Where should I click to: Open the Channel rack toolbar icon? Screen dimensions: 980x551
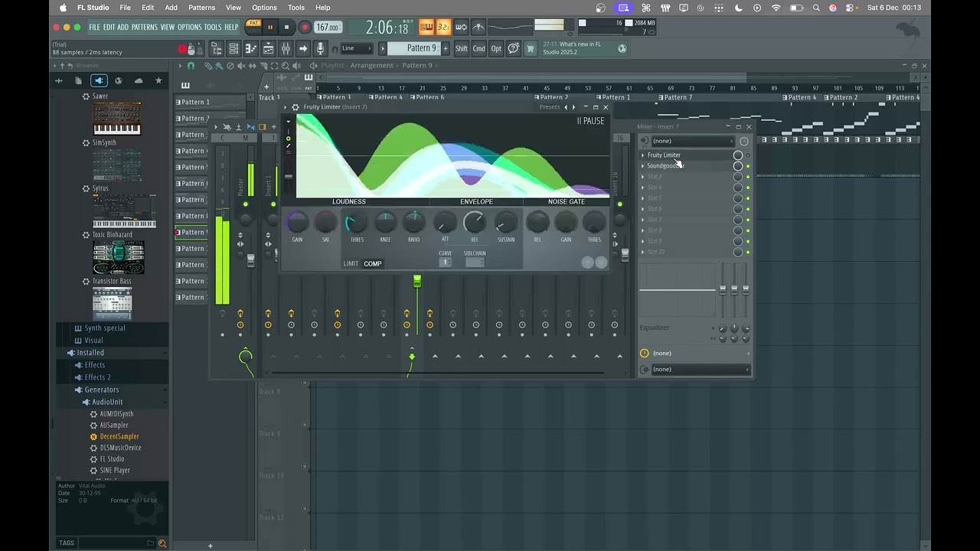coord(234,48)
